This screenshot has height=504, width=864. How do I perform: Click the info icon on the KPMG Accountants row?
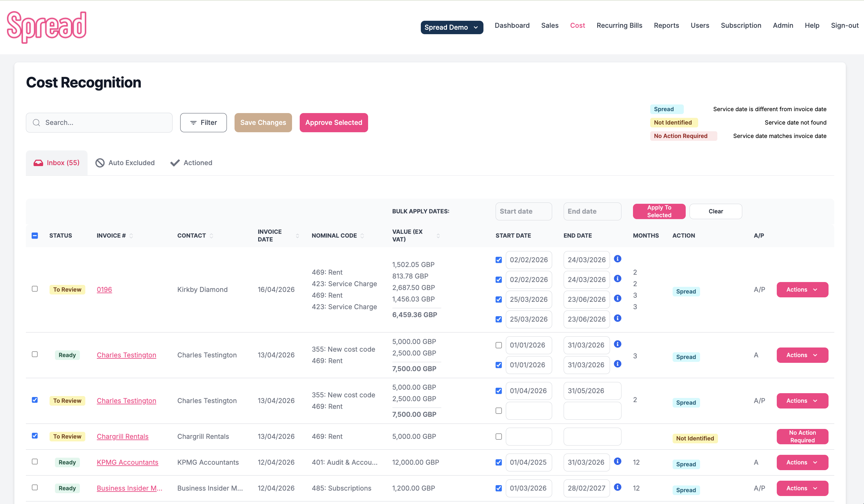point(618,462)
